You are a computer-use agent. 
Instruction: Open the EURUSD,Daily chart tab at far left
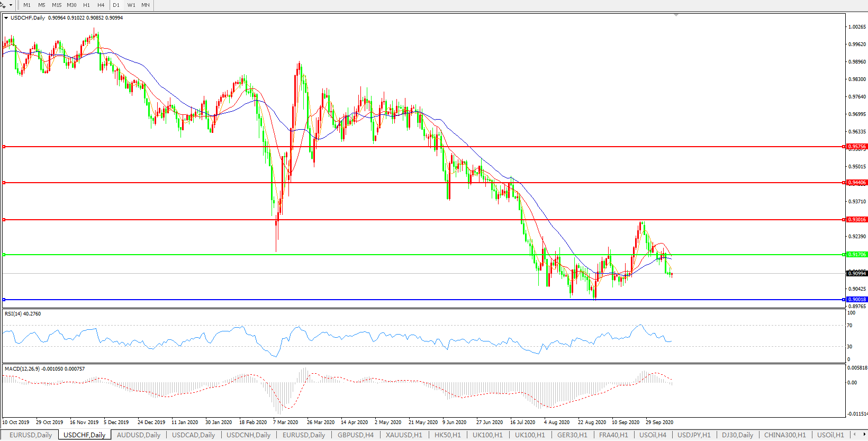[31, 435]
